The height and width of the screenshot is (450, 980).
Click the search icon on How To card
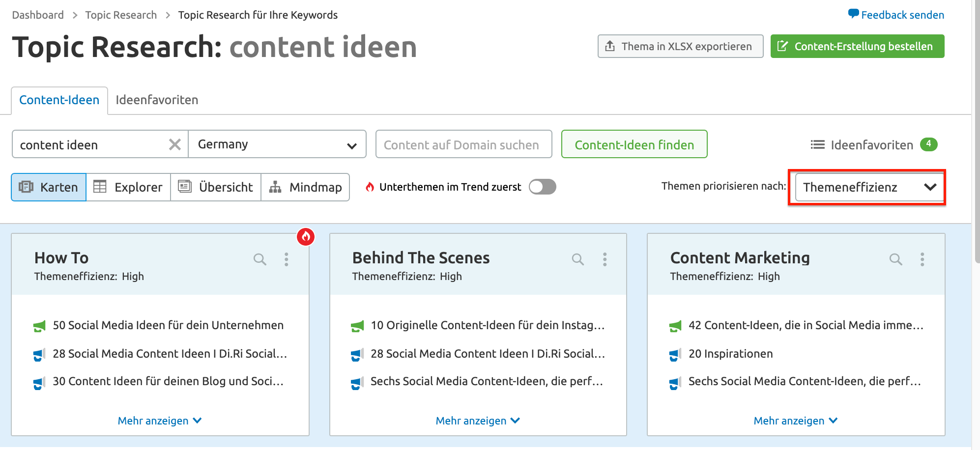click(x=260, y=259)
